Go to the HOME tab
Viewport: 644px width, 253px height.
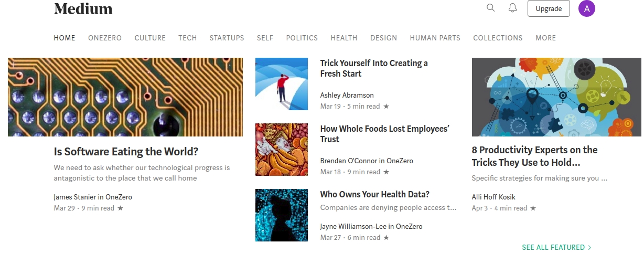[65, 38]
